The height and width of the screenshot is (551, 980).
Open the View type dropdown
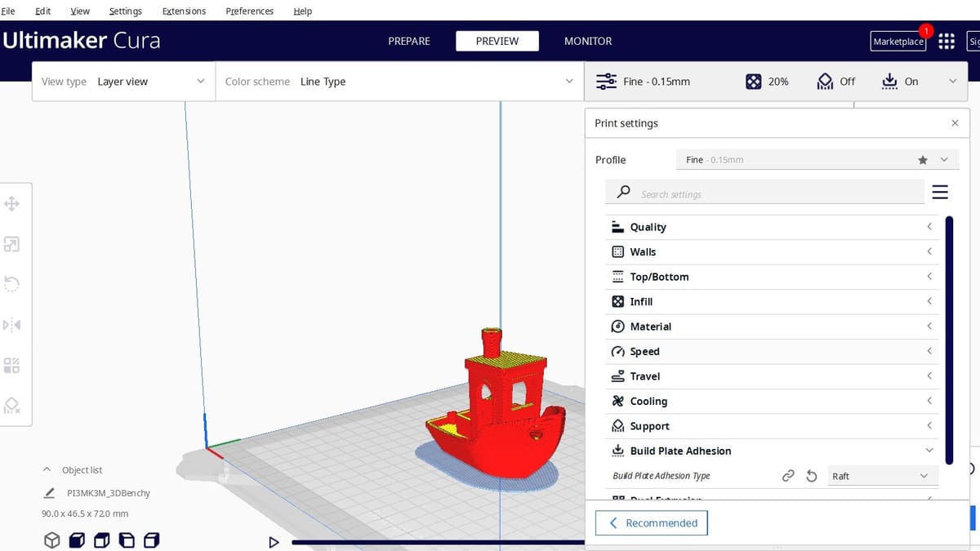tap(123, 82)
